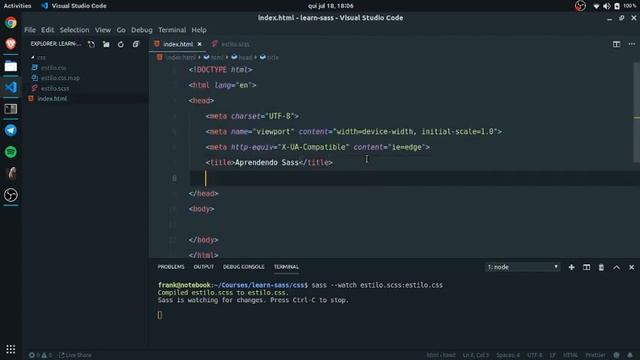Viewport: 640px width, 360px height.
Task: Open the Selection menu
Action: tap(74, 30)
